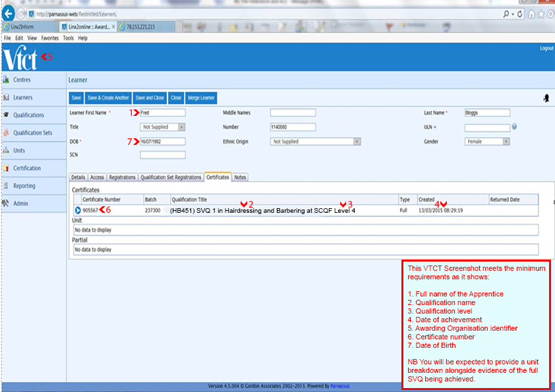Expand certificate 905567 row arrow
The image size is (555, 392).
click(78, 210)
